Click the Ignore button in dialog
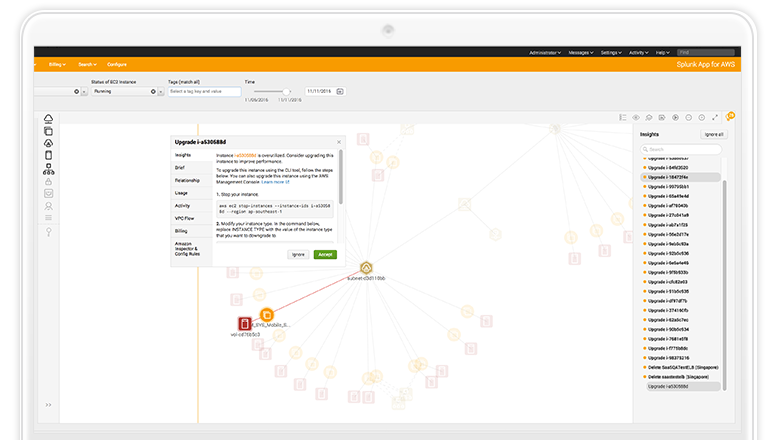The height and width of the screenshot is (440, 770). point(298,254)
